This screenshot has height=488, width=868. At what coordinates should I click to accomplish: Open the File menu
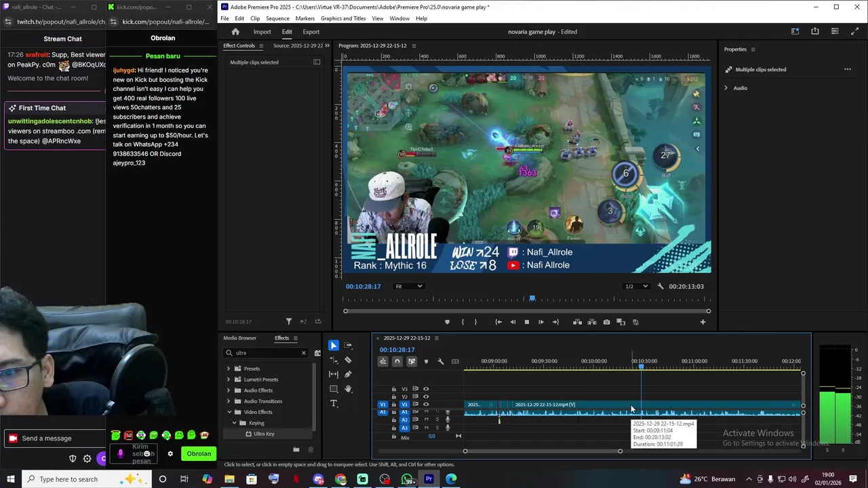pos(225,18)
